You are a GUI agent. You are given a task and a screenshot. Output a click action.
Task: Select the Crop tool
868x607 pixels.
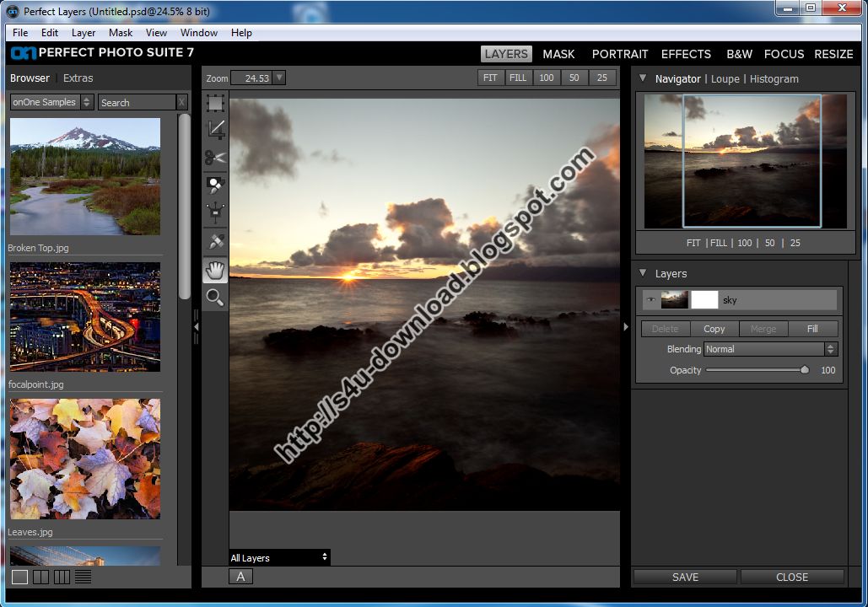(215, 130)
